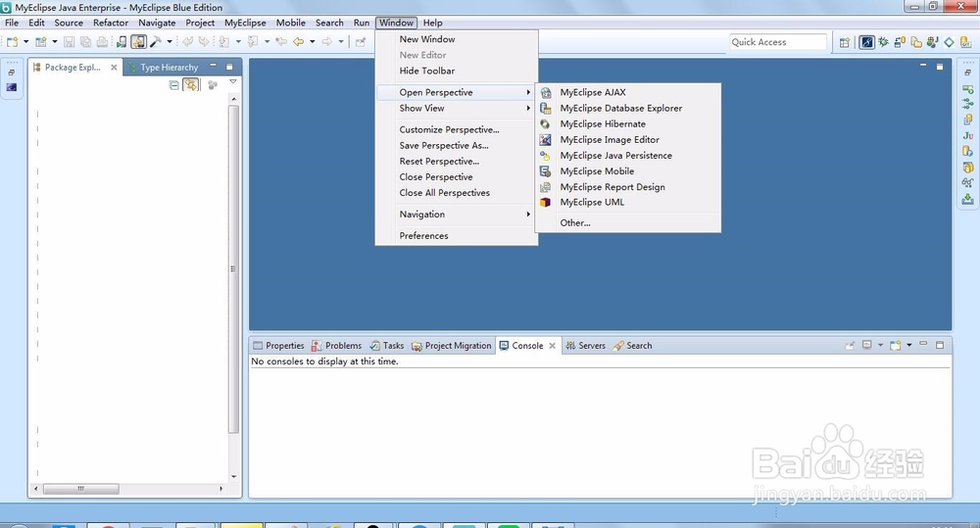
Task: Open the Package Explorer View Menu triangle
Action: pos(233,82)
